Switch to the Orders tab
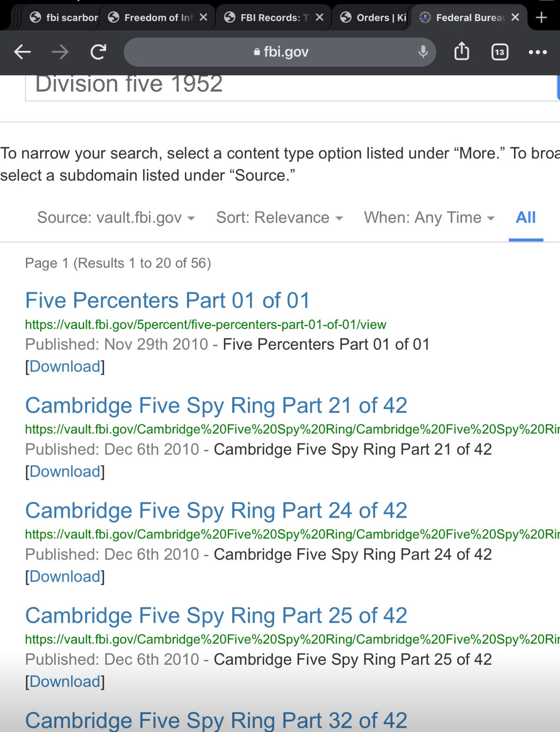Image resolution: width=560 pixels, height=732 pixels. pyautogui.click(x=373, y=17)
